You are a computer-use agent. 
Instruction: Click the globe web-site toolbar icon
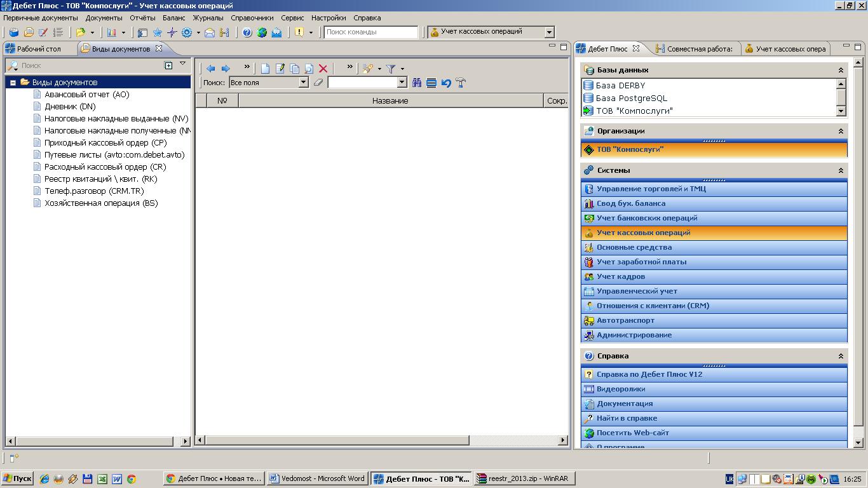pos(262,32)
